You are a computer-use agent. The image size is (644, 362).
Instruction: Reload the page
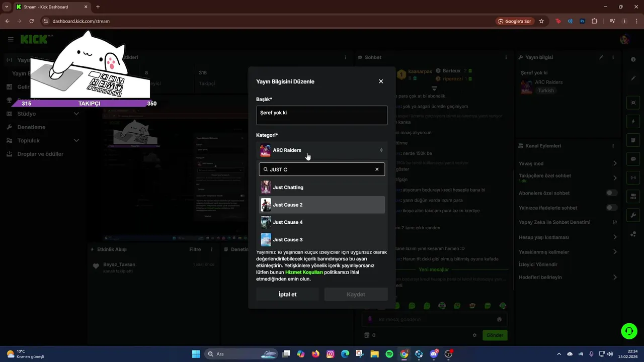pos(31,21)
